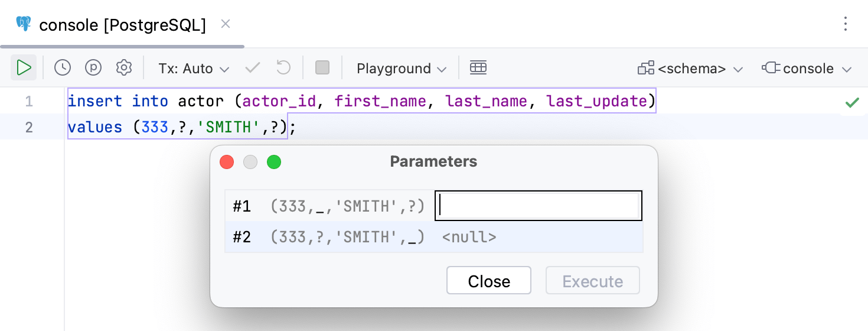Select the console [PostgreSQL] tab
This screenshot has width=868, height=331.
(122, 25)
